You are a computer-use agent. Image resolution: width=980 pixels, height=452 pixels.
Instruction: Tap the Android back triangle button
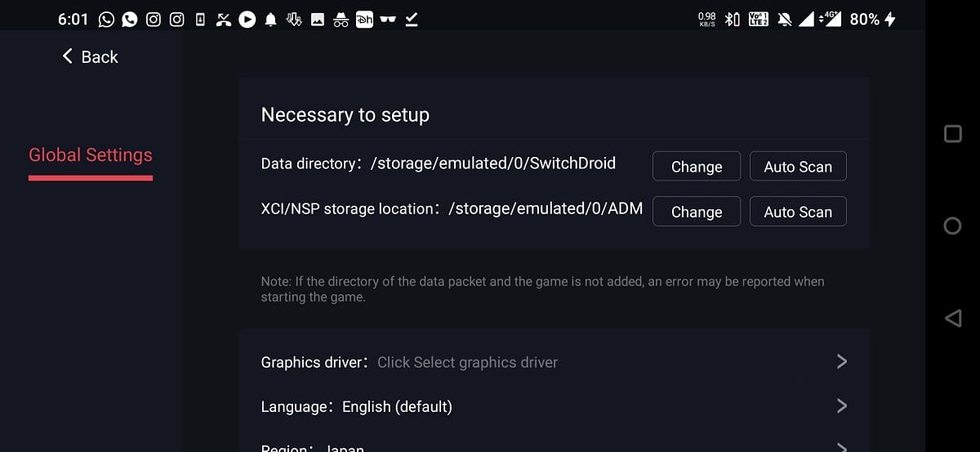pos(952,318)
